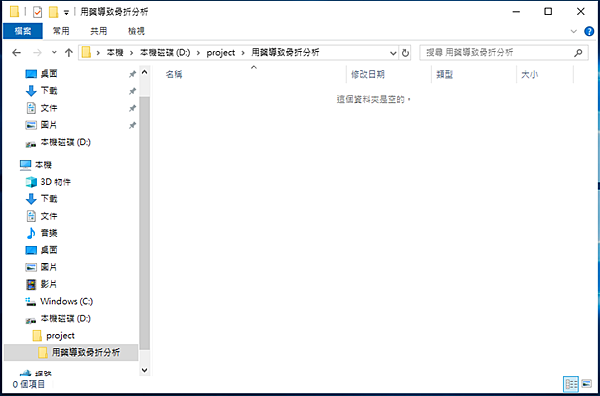Click the 本機 breadcrumb in address bar
This screenshot has width=600, height=396.
[115, 53]
